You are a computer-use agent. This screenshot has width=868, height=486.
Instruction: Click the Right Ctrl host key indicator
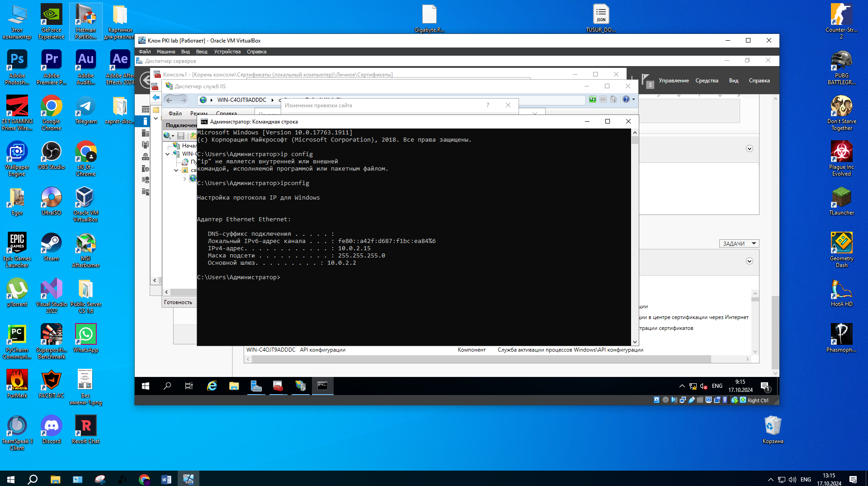[758, 400]
